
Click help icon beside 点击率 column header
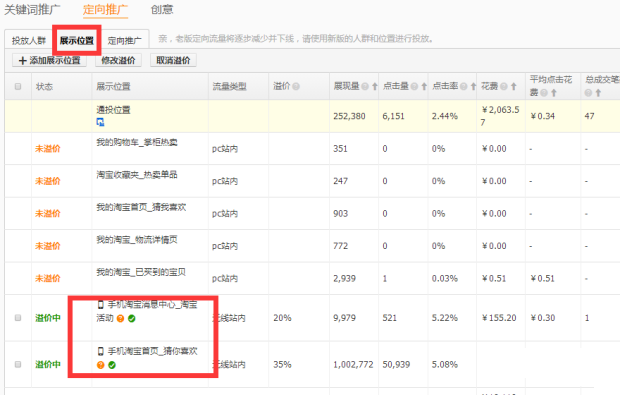click(x=463, y=86)
